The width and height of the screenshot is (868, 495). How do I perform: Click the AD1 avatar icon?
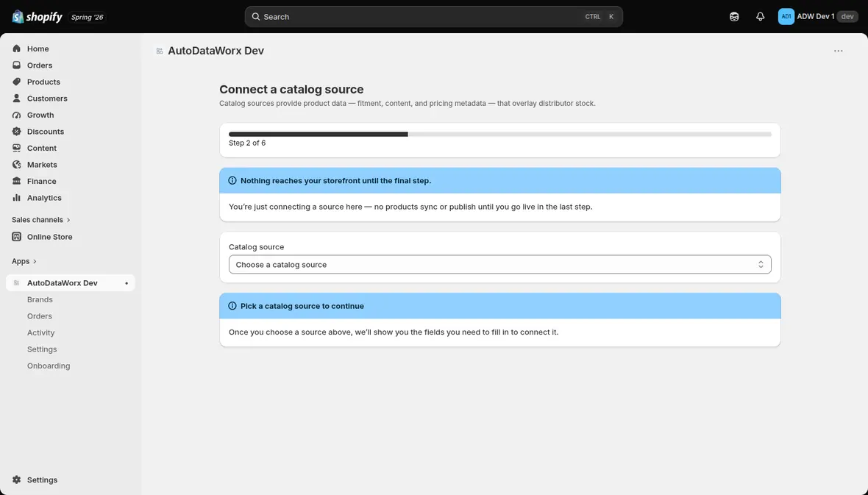[x=786, y=17]
